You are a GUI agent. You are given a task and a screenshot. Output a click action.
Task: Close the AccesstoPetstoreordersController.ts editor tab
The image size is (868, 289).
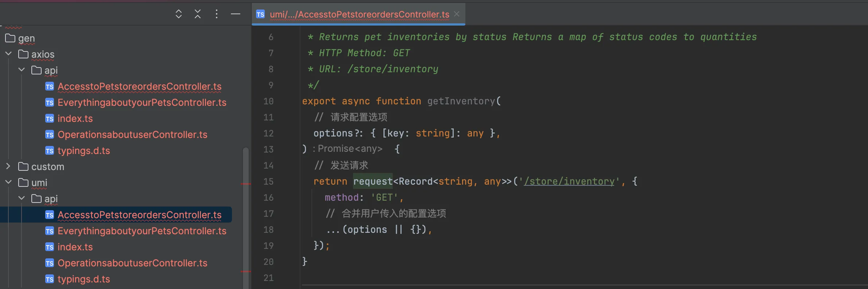[457, 14]
